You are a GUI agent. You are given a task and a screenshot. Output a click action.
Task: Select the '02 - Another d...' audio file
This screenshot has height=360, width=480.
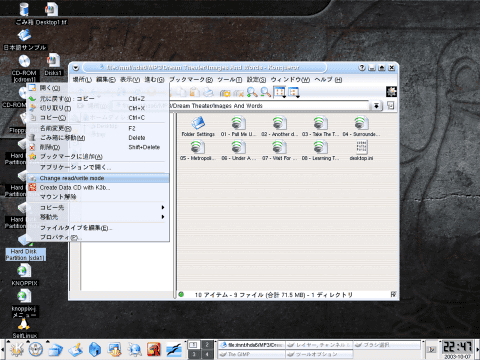(x=279, y=126)
